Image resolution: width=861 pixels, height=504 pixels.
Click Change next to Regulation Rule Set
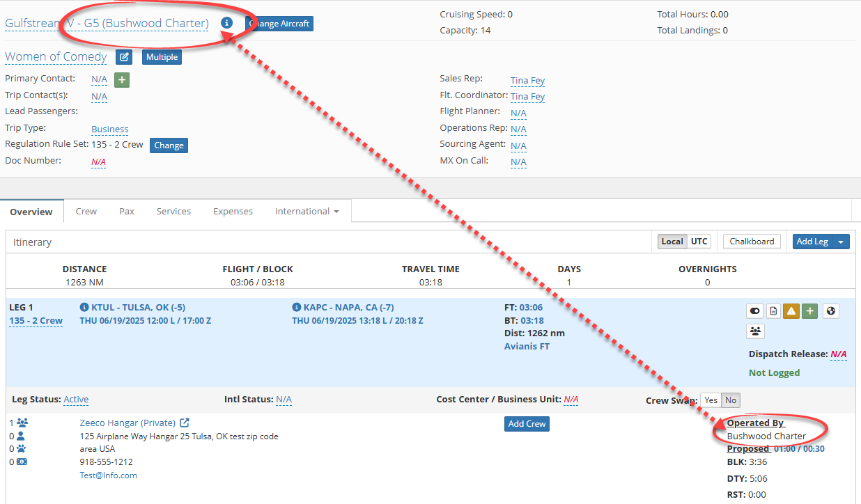pos(169,145)
